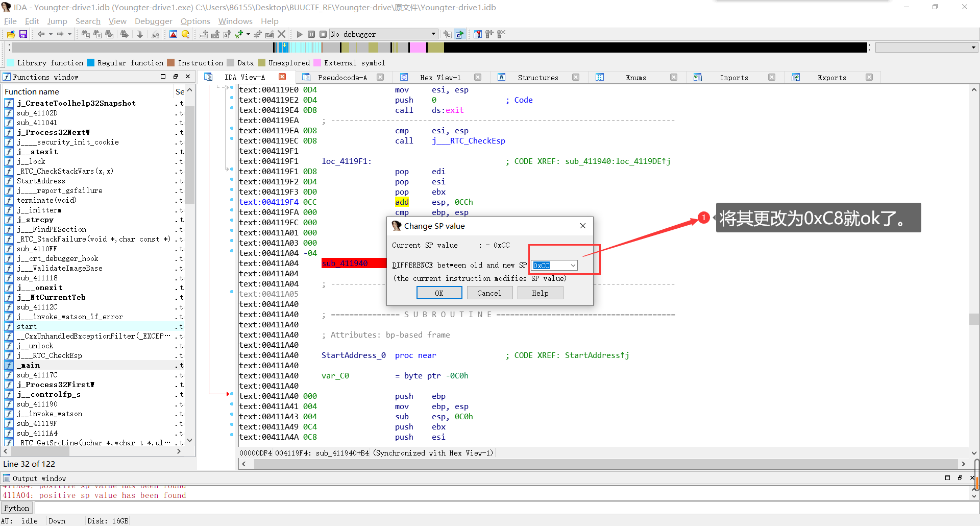Open the 'No debugger' dropdown
This screenshot has height=526, width=980.
point(384,34)
